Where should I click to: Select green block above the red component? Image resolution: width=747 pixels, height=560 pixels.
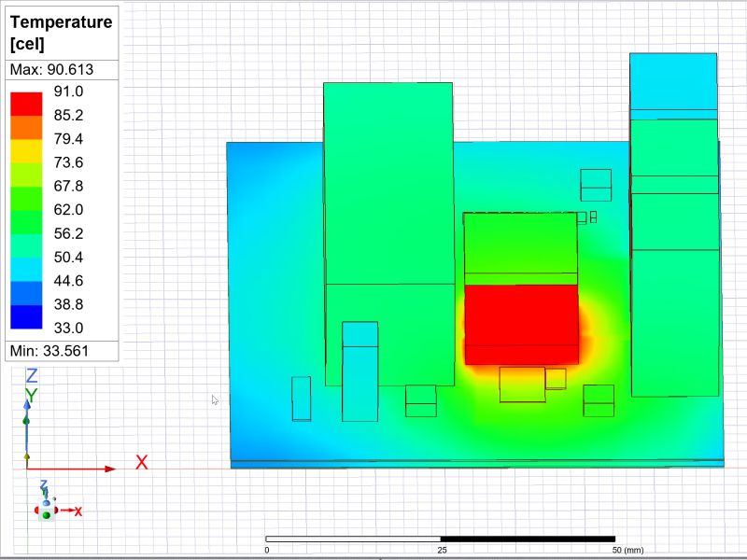pyautogui.click(x=521, y=245)
